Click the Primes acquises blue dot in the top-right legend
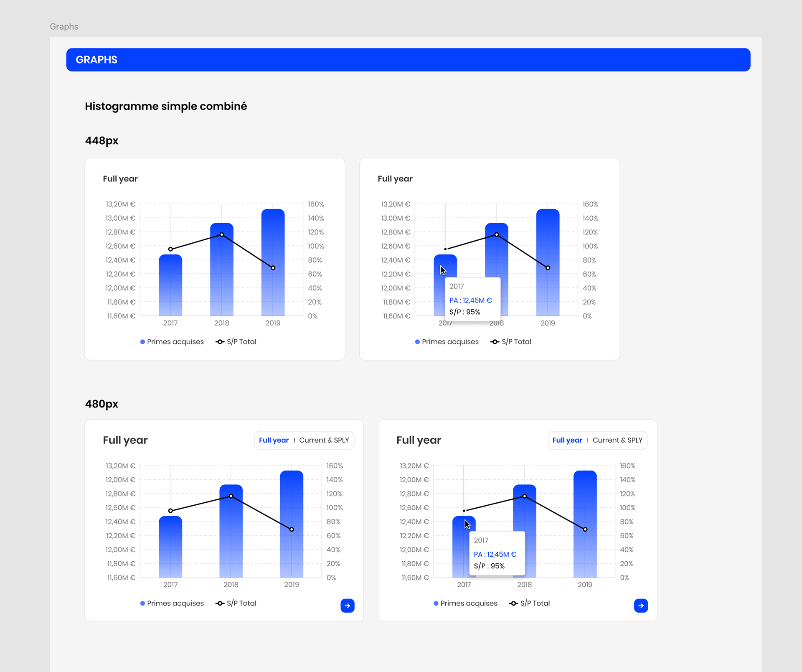 417,342
